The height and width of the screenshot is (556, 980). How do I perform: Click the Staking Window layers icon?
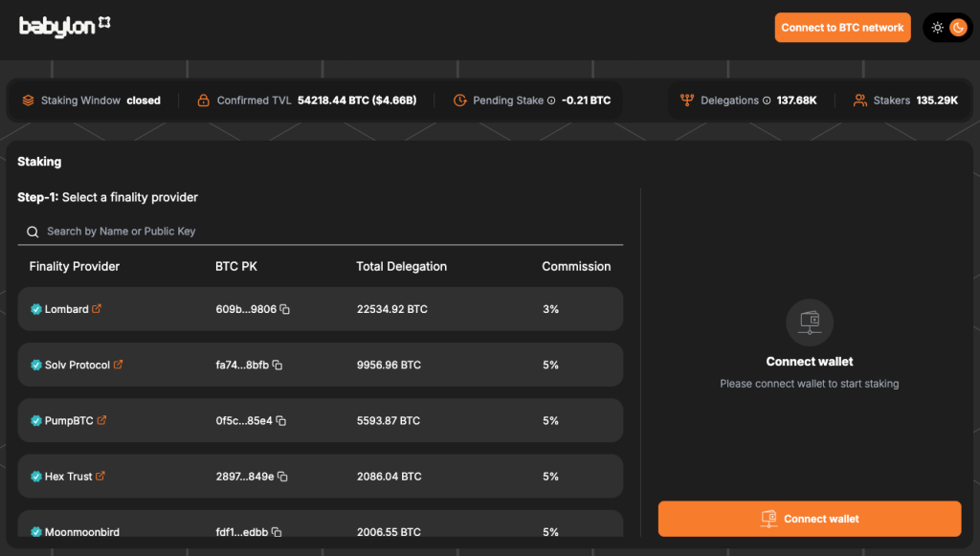(x=26, y=100)
